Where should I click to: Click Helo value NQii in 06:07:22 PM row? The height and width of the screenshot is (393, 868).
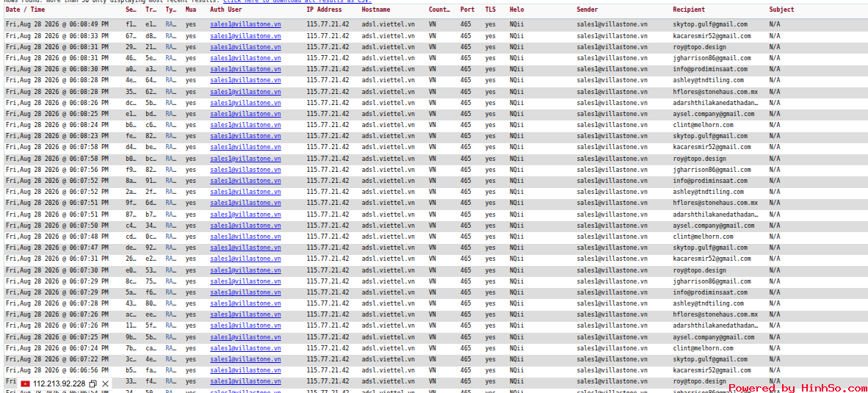[x=516, y=359]
